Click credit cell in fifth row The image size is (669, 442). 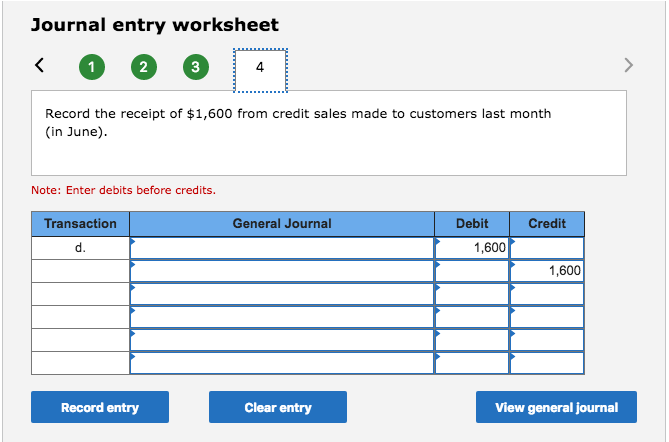tap(547, 340)
